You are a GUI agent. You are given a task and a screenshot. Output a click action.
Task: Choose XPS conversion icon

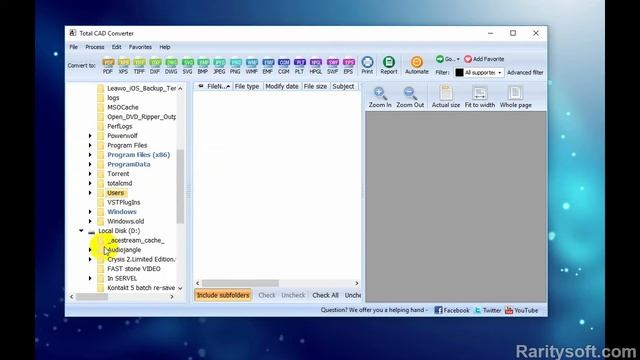click(x=123, y=65)
